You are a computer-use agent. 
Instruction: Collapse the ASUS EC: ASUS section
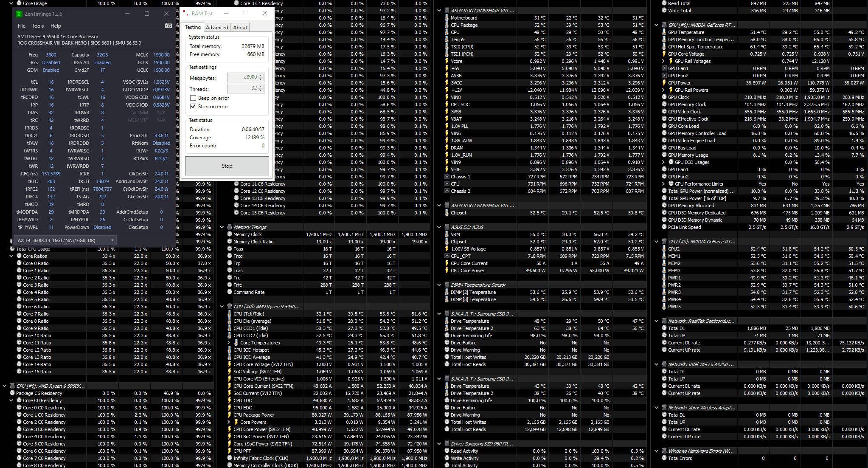pos(439,227)
